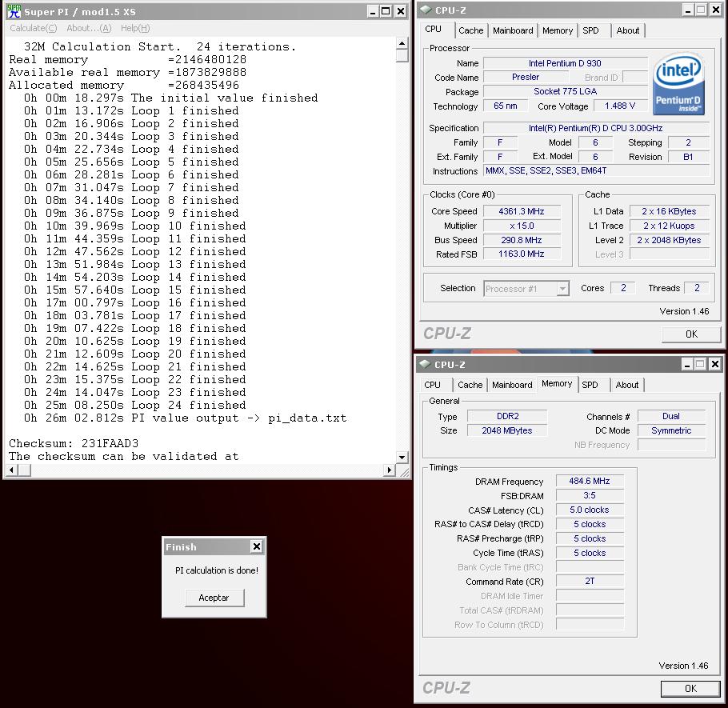728x708 pixels.
Task: Click the Command Rate value 2T
Action: pos(590,582)
